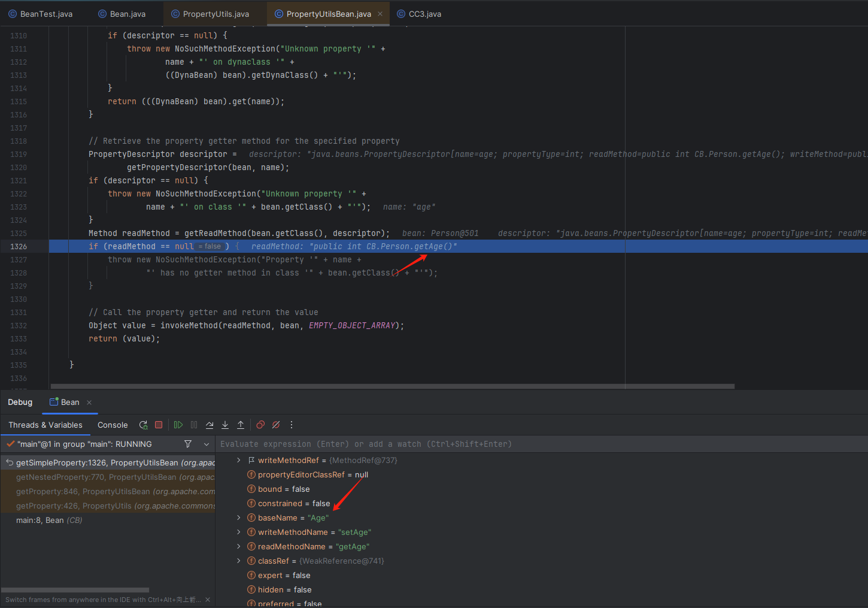Viewport: 868px width, 608px height.
Task: Select getProperty:846 stack frame
Action: point(108,491)
